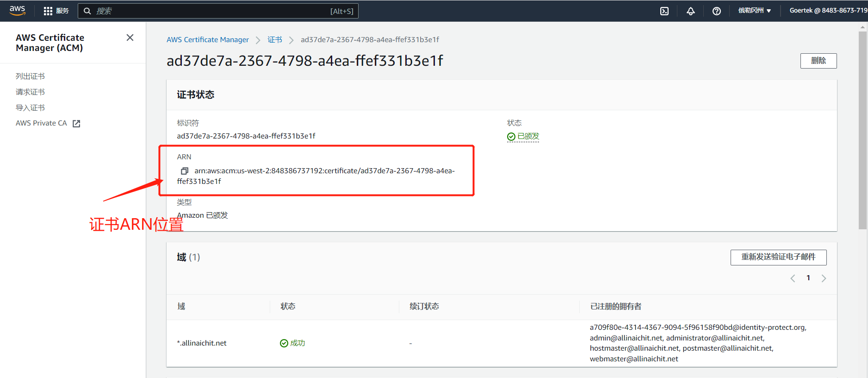Viewport: 868px width, 378px height.
Task: Open the notifications bell
Action: point(690,11)
